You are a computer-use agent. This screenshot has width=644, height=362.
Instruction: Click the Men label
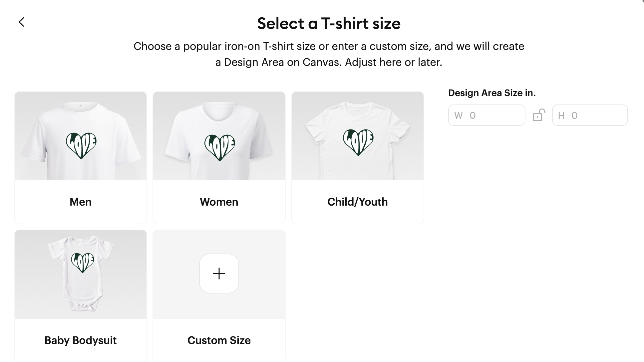(x=81, y=202)
